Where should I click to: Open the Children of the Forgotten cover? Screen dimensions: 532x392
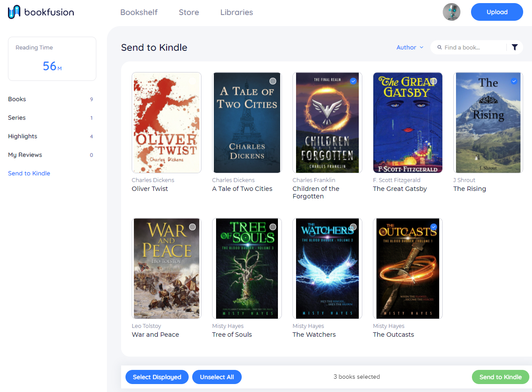[x=327, y=122]
